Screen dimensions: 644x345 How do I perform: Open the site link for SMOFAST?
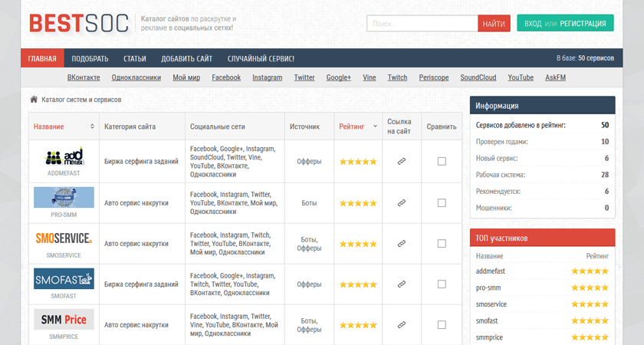tap(402, 284)
